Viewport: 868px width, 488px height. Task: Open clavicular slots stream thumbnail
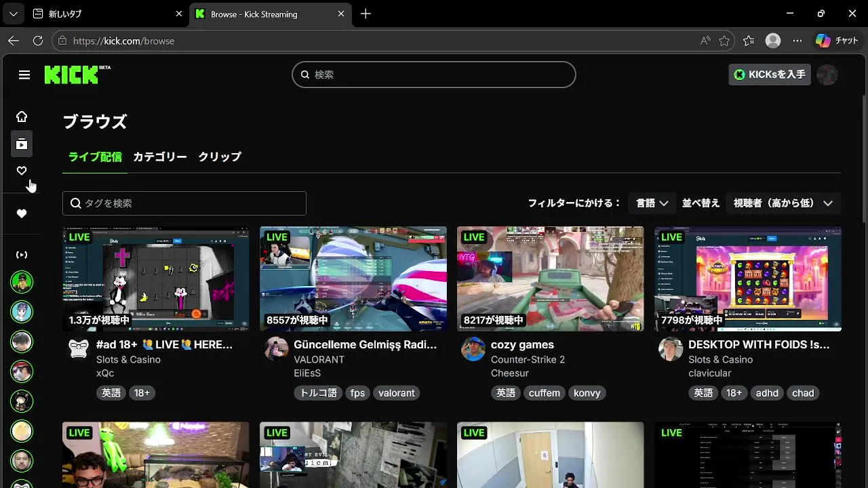748,279
